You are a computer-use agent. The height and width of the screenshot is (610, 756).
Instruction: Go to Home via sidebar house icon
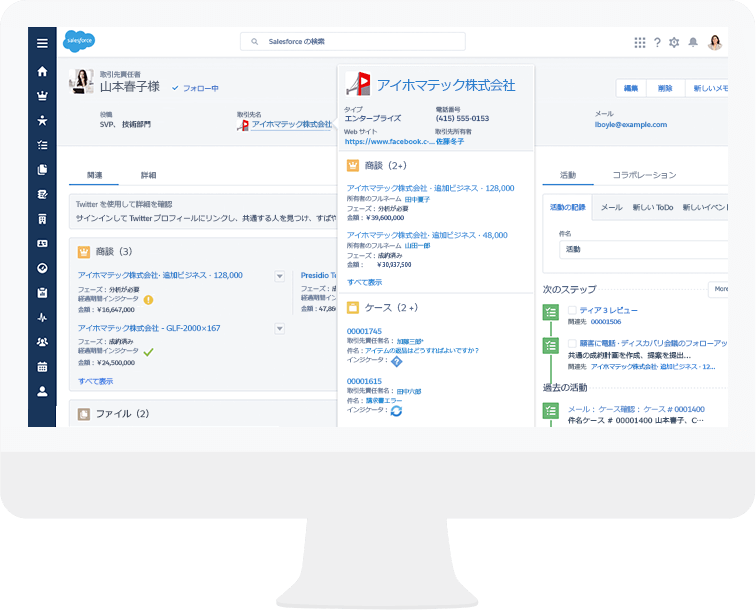(42, 71)
